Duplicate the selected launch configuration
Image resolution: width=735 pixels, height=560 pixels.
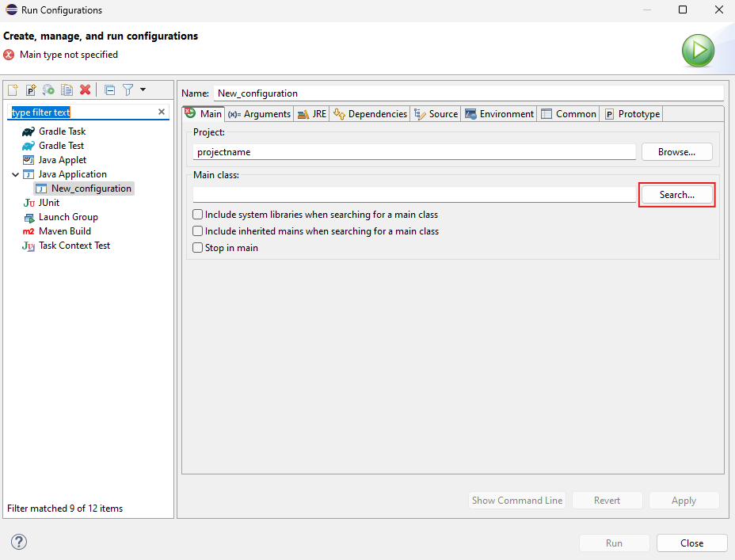point(67,90)
